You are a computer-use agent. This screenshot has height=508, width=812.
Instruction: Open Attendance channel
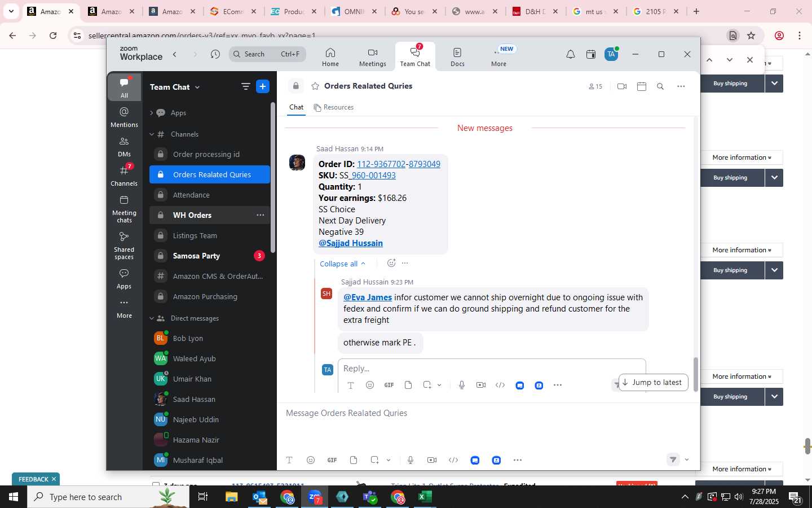point(210,195)
